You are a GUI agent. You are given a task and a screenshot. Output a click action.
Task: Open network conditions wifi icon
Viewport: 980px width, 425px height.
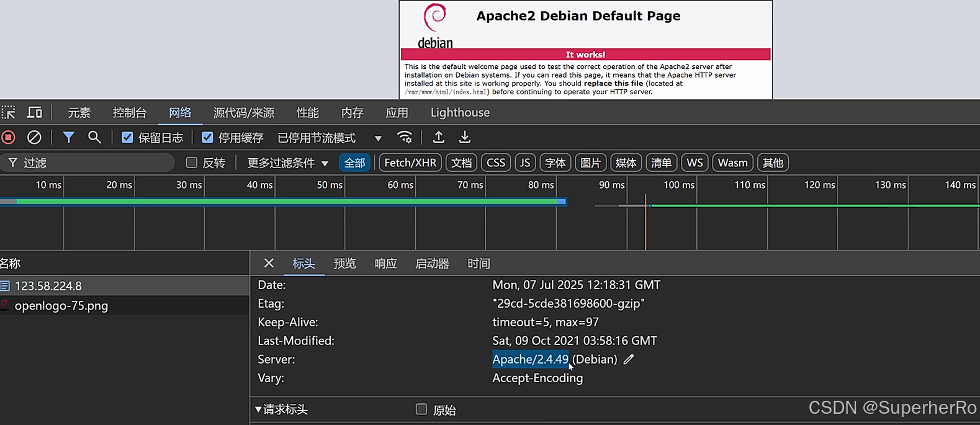(405, 137)
